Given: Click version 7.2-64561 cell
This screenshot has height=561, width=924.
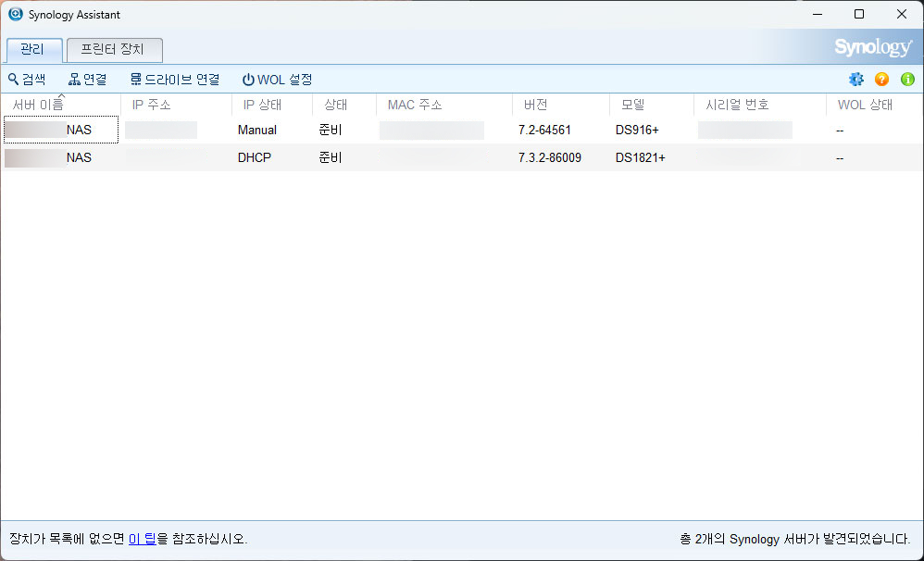Looking at the screenshot, I should point(543,131).
